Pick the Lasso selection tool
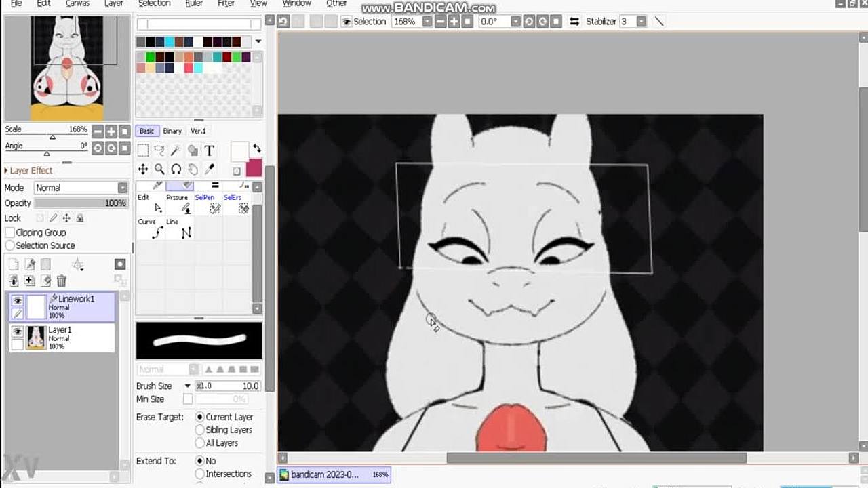868x488 pixels. click(x=159, y=150)
